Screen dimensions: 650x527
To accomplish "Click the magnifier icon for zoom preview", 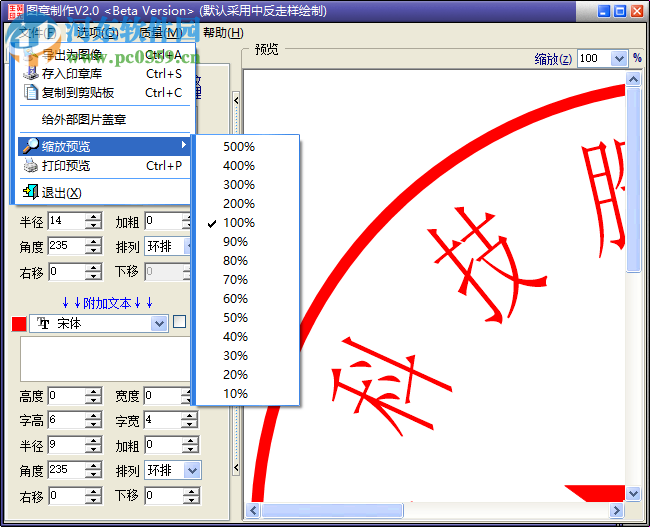I will tap(31, 146).
